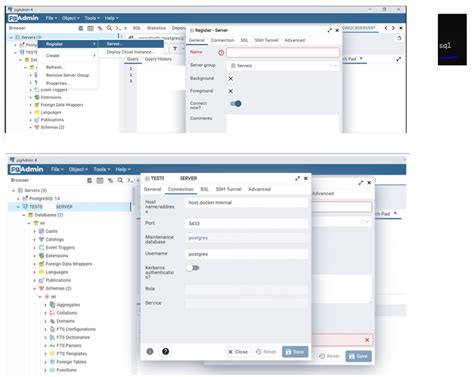Open the search objects magnifier in lower Browser toolbar
This screenshot has height=377, width=474.
(120, 180)
